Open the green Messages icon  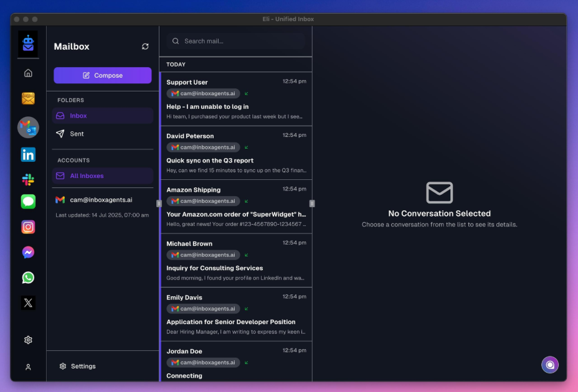[x=28, y=202]
